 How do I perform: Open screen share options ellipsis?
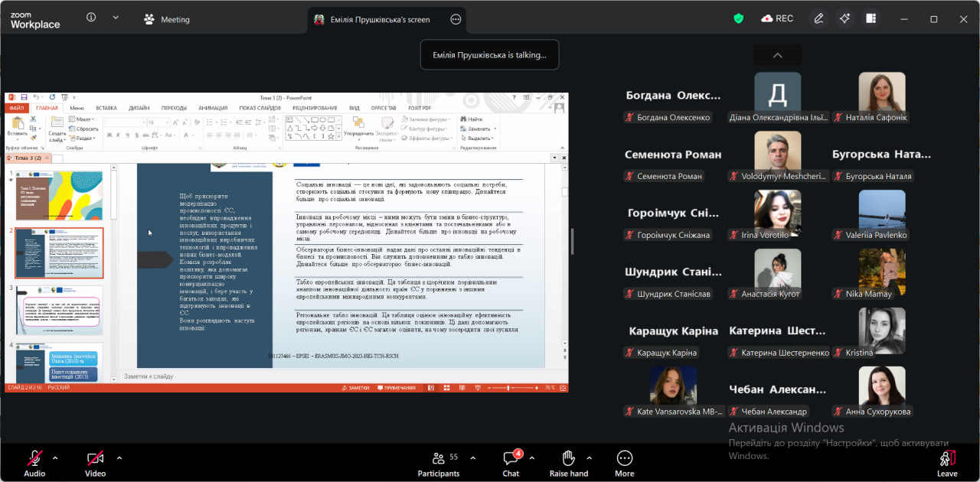tap(456, 19)
